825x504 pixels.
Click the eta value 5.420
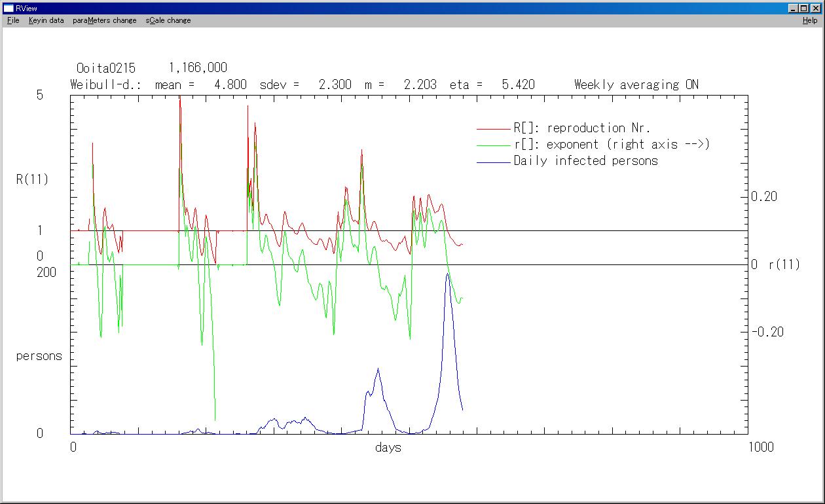tap(518, 84)
